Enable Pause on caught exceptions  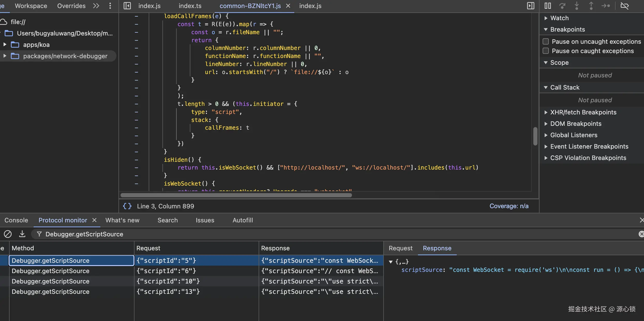click(x=546, y=51)
